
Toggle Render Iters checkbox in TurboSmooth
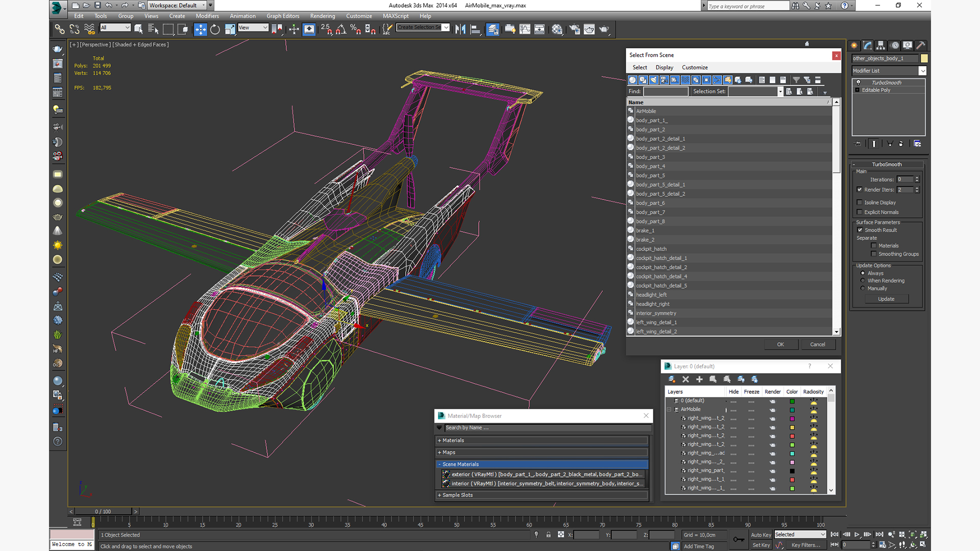pyautogui.click(x=860, y=189)
